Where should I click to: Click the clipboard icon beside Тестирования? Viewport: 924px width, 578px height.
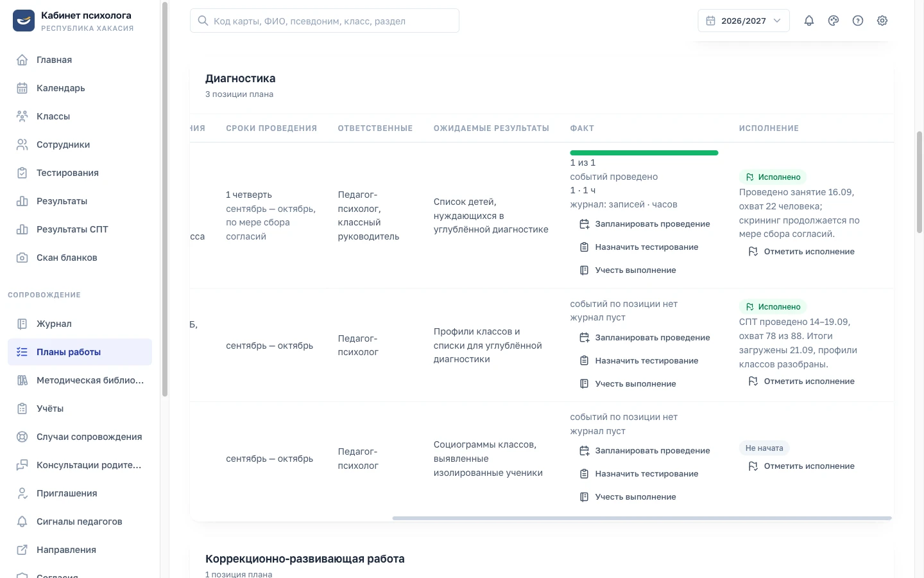pos(22,173)
